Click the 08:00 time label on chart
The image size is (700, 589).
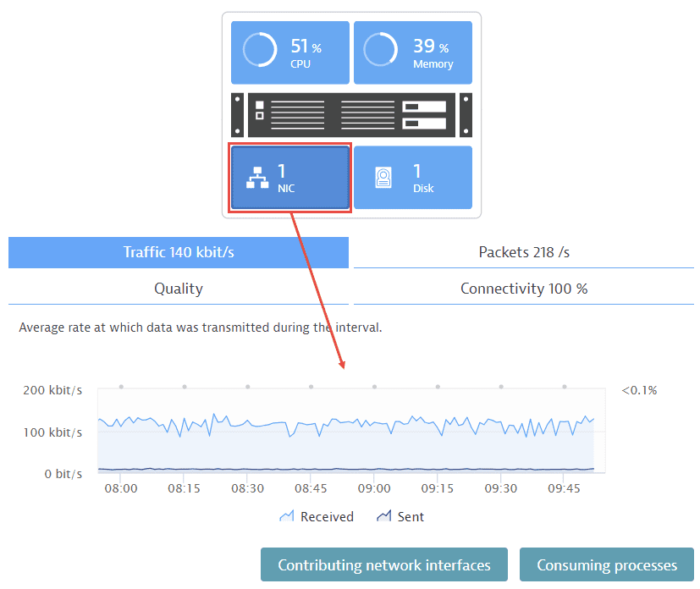(x=121, y=488)
